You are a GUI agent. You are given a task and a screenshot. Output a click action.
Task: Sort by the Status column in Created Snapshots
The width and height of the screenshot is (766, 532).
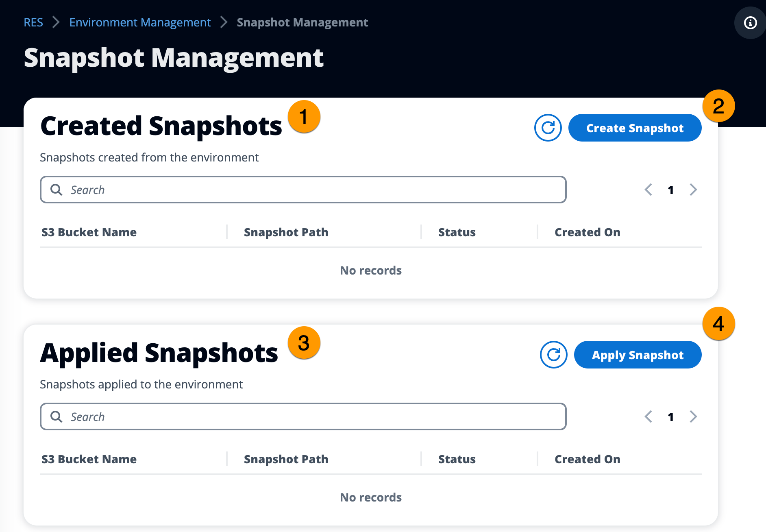(457, 232)
